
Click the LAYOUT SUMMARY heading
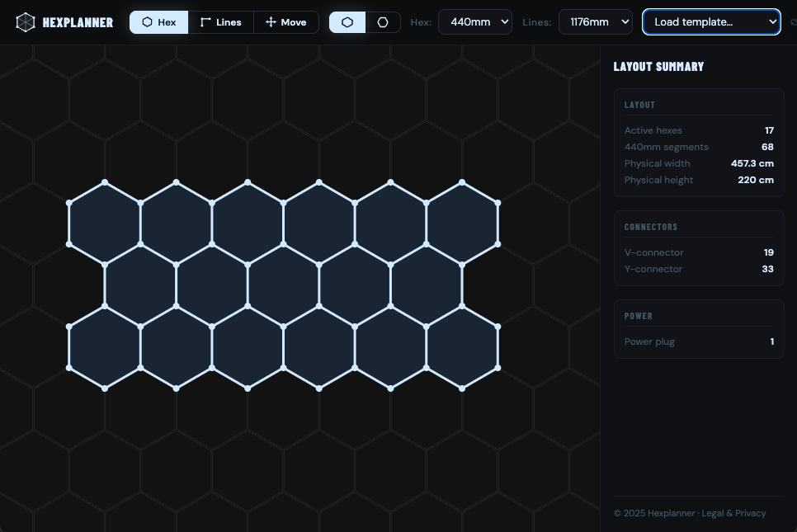pyautogui.click(x=658, y=67)
